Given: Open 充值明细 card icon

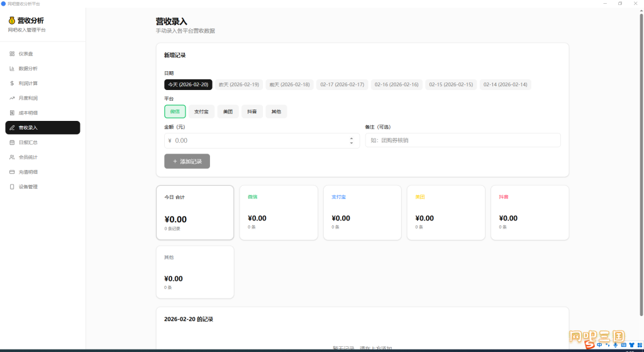Looking at the screenshot, I should click(12, 173).
